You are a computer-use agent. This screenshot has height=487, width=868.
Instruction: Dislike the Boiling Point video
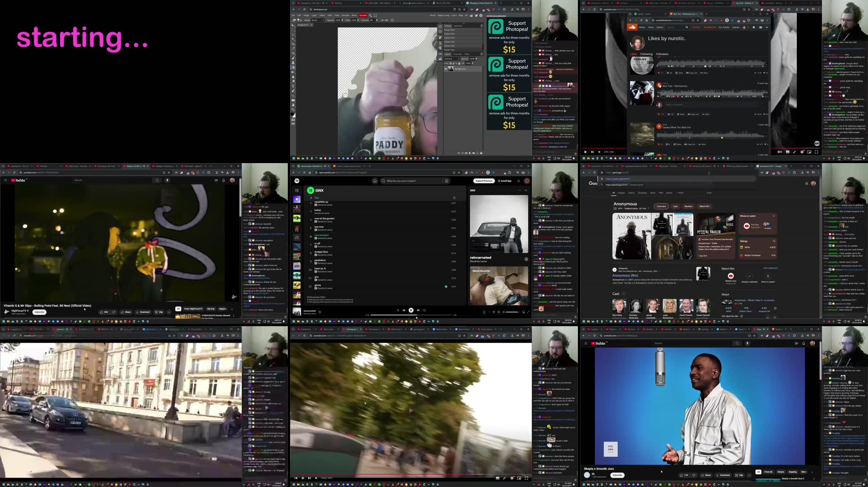coord(114,312)
